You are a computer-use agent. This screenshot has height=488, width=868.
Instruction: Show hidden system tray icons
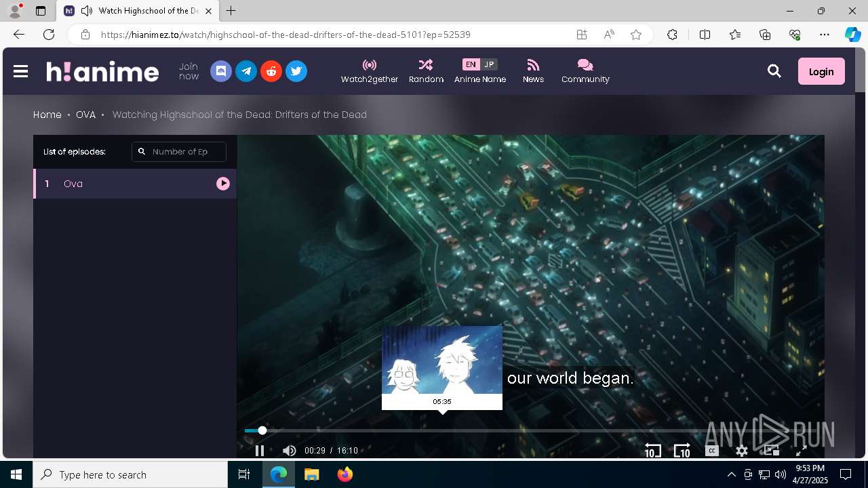731,474
